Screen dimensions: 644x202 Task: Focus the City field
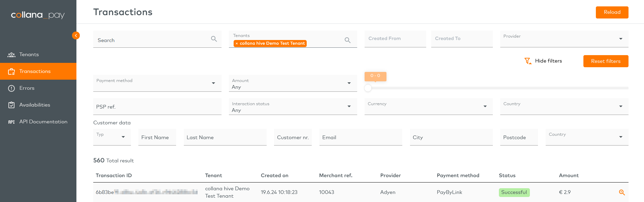click(x=451, y=137)
